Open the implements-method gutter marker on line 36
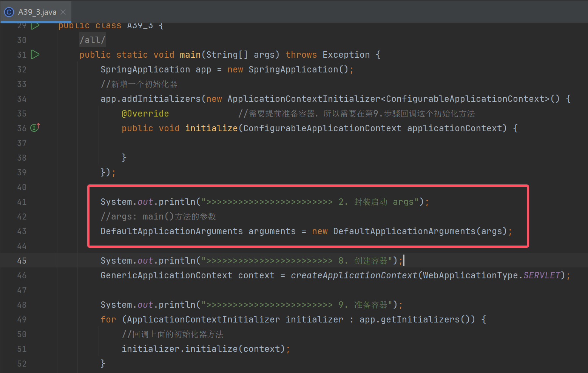The image size is (588, 373). [x=35, y=128]
